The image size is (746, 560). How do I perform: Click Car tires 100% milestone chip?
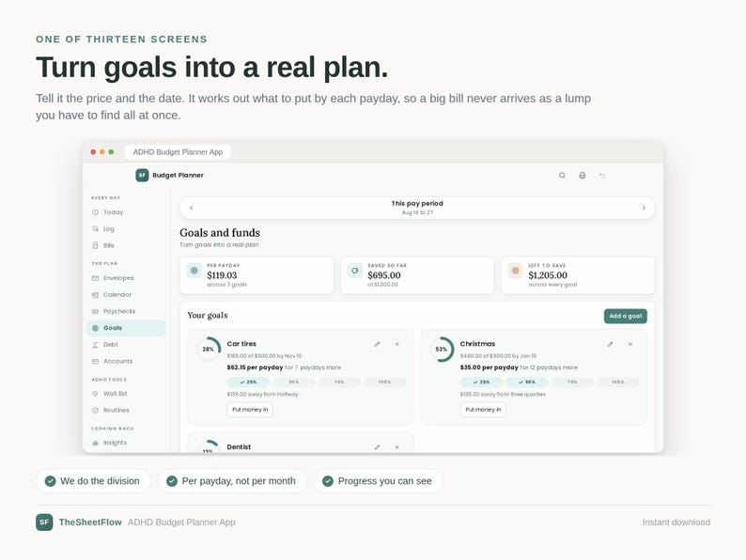[x=384, y=382]
